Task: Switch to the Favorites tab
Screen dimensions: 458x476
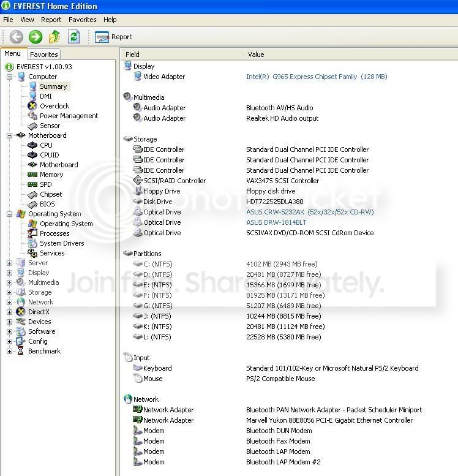Action: pos(44,55)
